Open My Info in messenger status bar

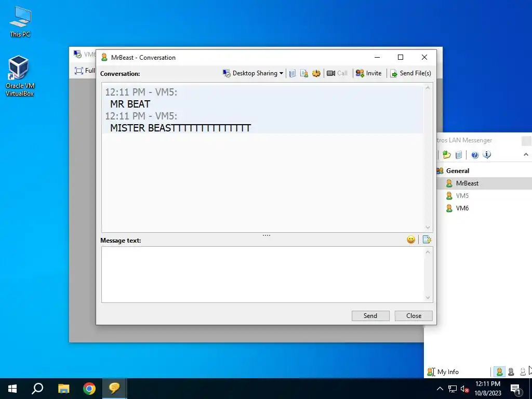point(443,372)
